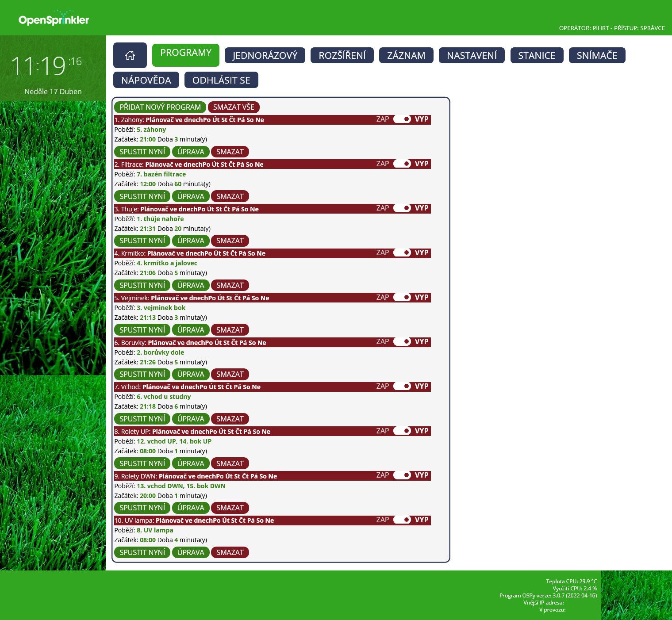Run Filtrace program now

tap(142, 196)
